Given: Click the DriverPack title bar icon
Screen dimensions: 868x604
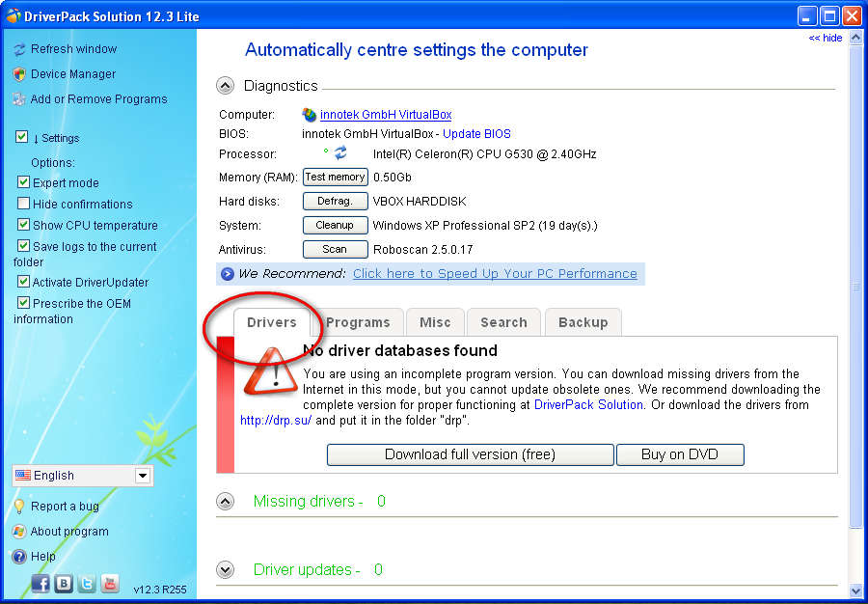Looking at the screenshot, I should coord(14,16).
